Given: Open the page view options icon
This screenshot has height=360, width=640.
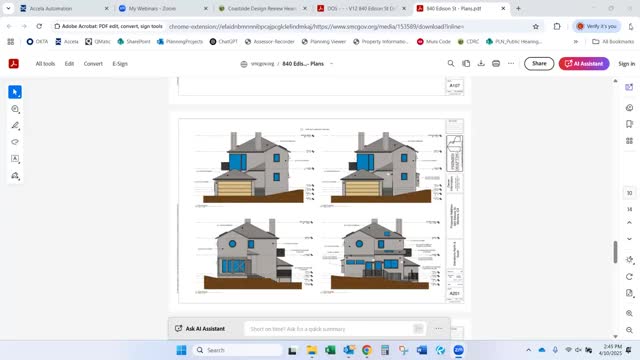Looking at the screenshot, I should click(466, 64).
